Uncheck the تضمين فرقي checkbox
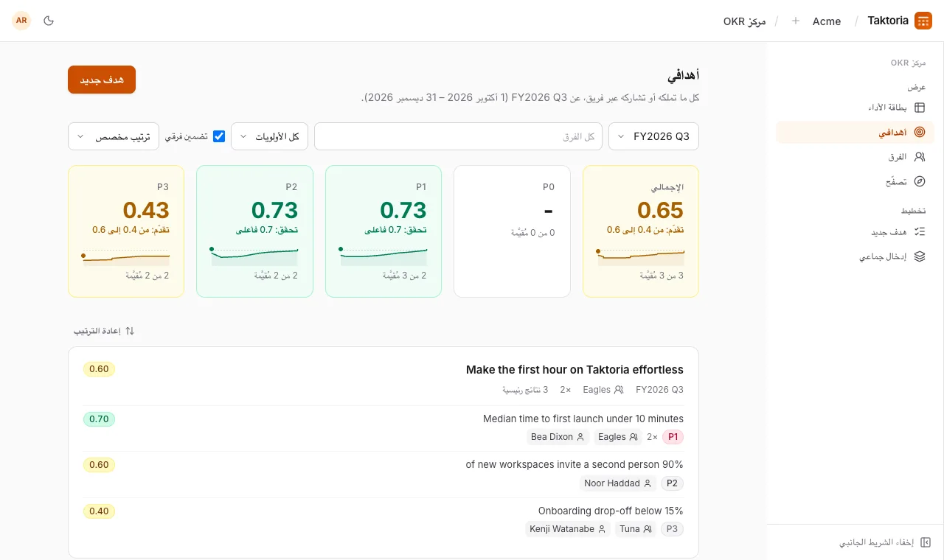This screenshot has width=944, height=560. pos(219,136)
